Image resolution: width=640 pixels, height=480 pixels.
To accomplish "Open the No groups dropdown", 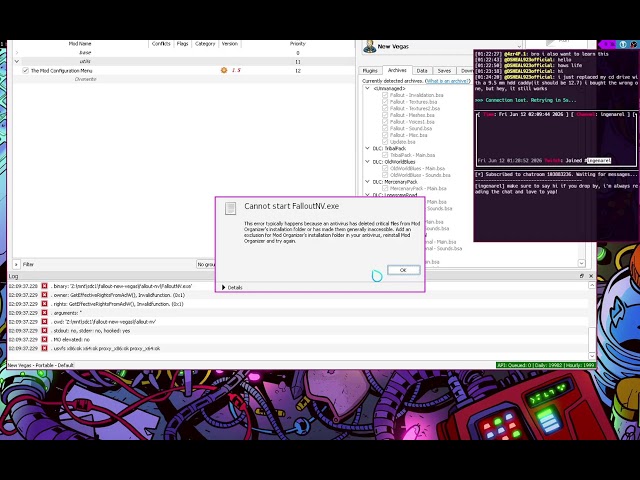I will tap(206, 264).
